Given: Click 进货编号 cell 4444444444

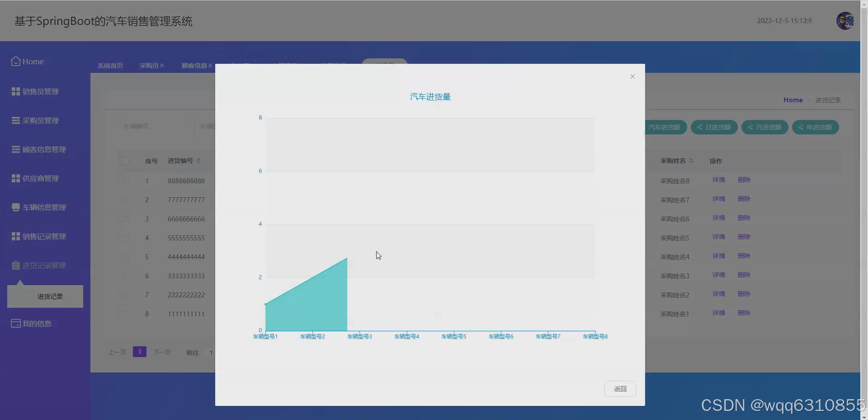Looking at the screenshot, I should (186, 257).
